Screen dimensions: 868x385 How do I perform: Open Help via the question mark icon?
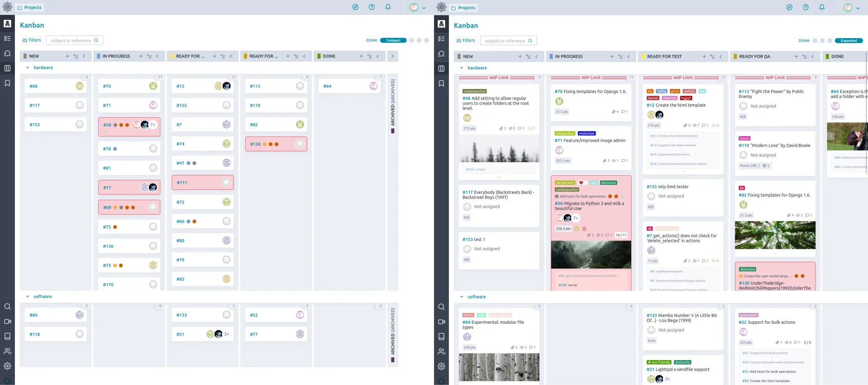[x=371, y=7]
